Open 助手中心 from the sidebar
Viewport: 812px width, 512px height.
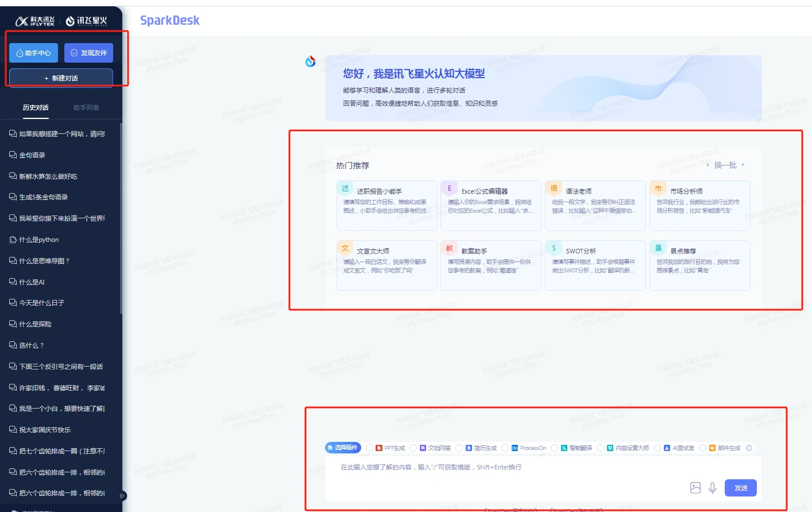[33, 53]
